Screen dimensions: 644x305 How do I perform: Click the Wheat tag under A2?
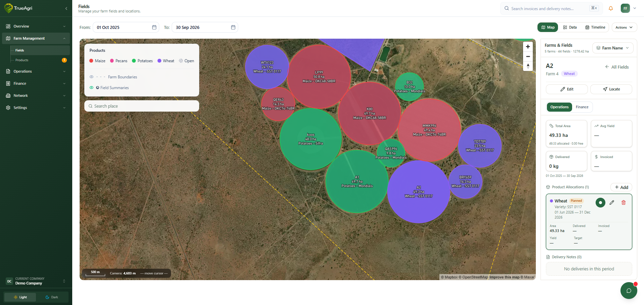click(x=569, y=74)
